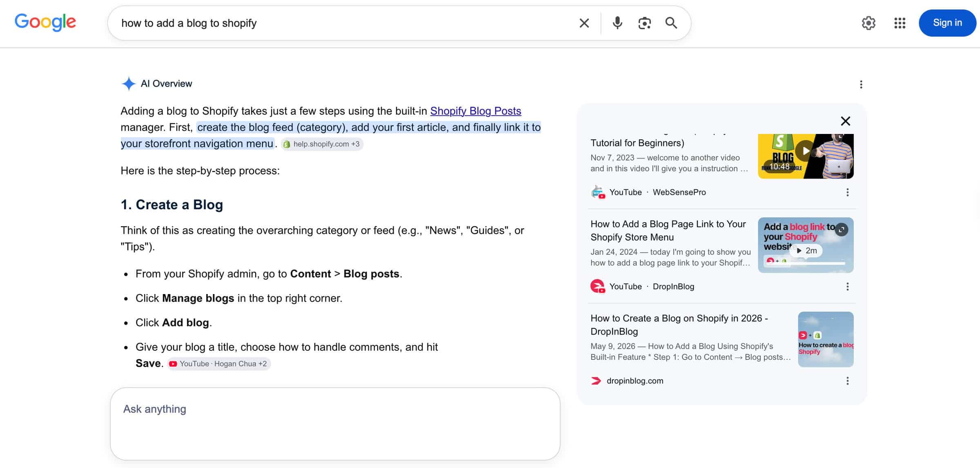Seek the progress bar on DropInBlog video preview

point(805,264)
